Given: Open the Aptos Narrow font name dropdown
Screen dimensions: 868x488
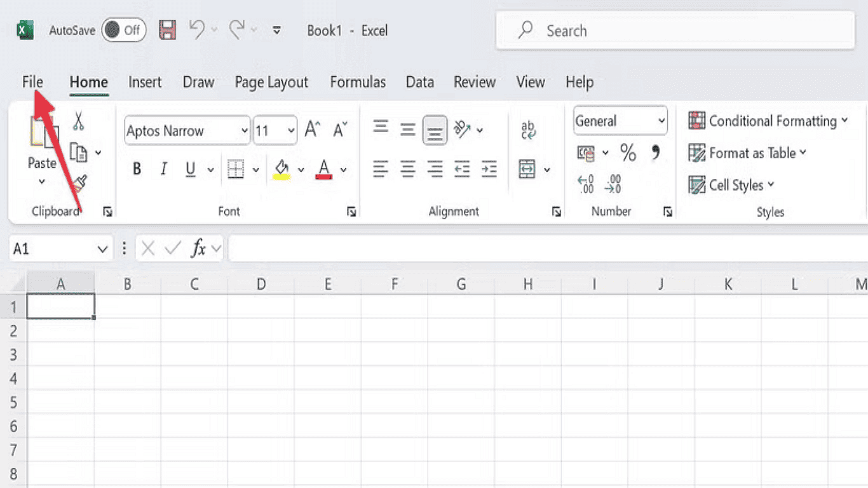Looking at the screenshot, I should [x=245, y=131].
